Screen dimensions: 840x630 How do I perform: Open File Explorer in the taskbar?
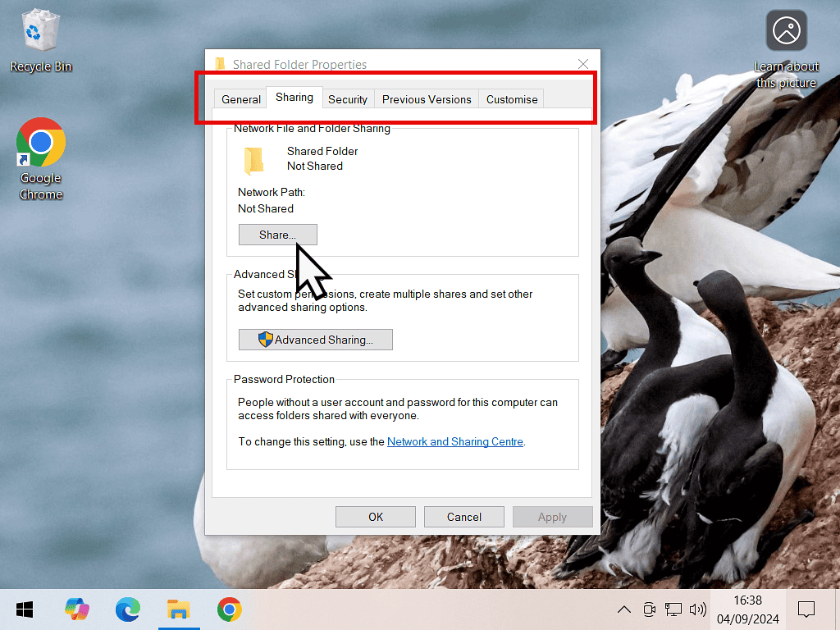(x=178, y=609)
